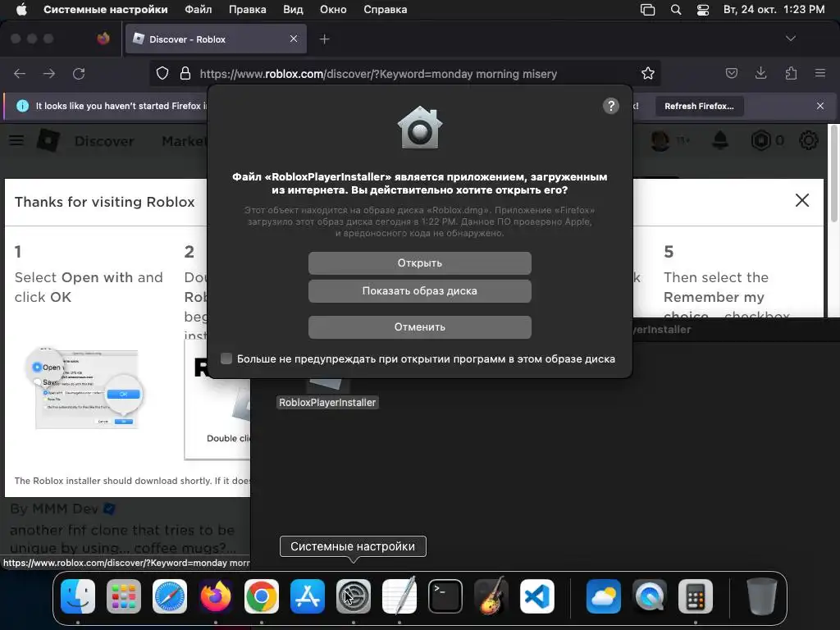840x630 pixels.
Task: Open the Файл menu
Action: point(199,10)
